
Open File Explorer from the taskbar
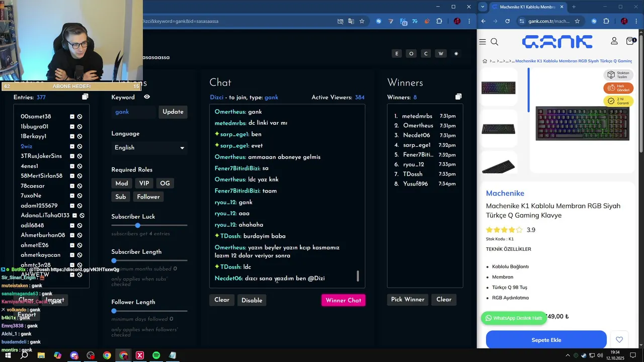[41, 355]
